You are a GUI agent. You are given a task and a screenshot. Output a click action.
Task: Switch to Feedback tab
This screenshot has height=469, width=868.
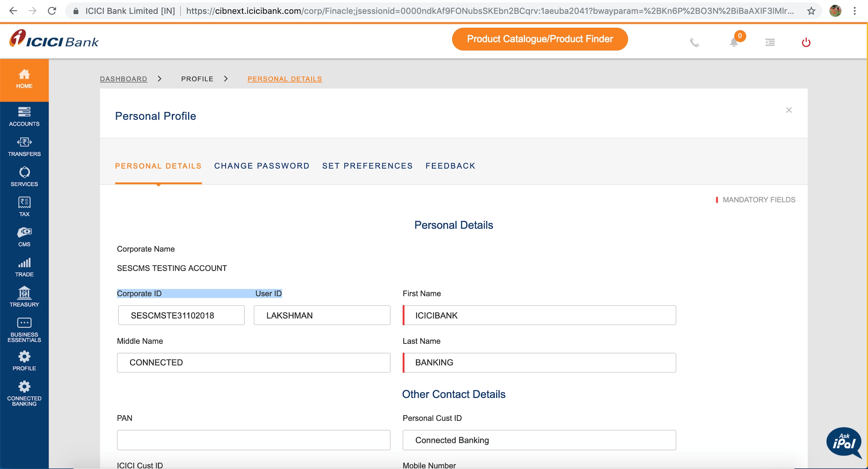[x=450, y=166]
